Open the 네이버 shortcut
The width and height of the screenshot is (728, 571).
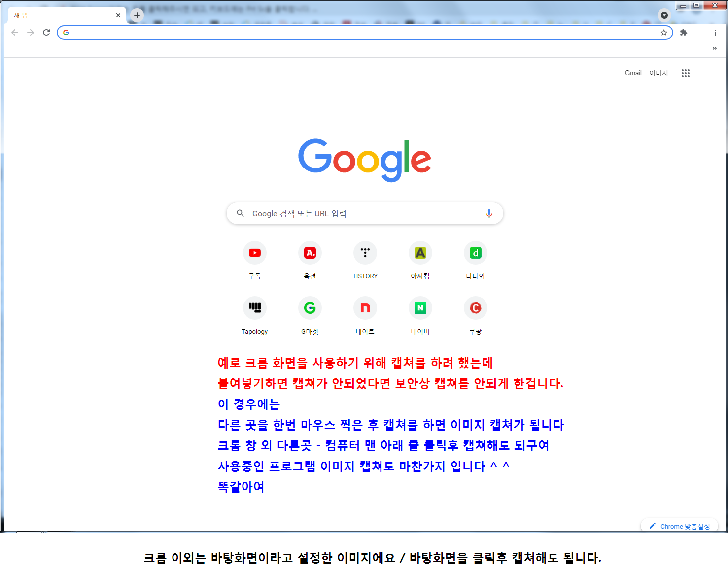coord(420,316)
